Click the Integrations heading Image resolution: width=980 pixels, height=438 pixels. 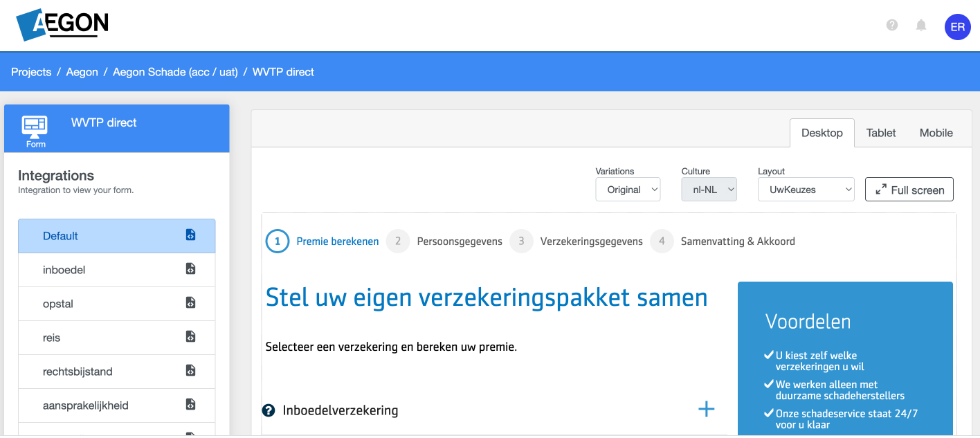(x=56, y=176)
